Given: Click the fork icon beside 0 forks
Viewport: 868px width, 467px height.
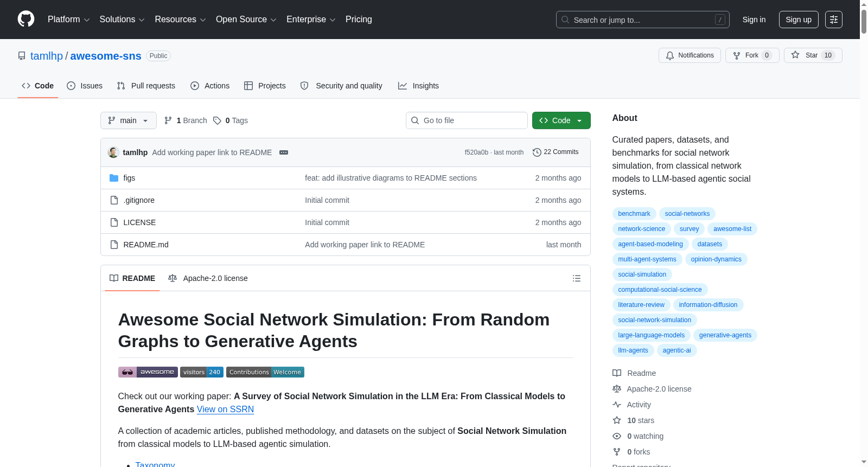Looking at the screenshot, I should 617,452.
